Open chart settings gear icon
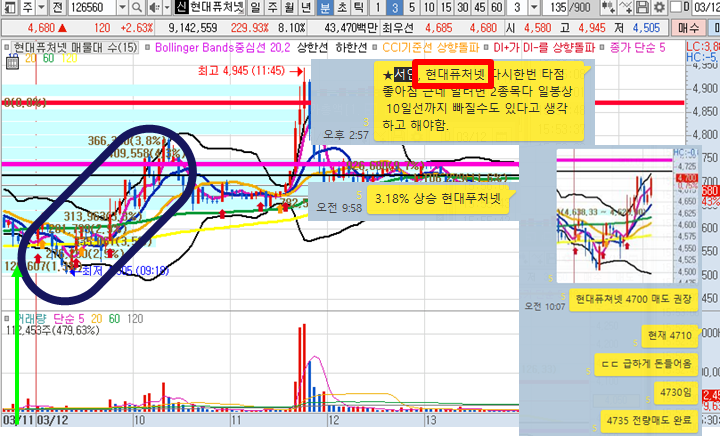Image resolution: width=720 pixels, height=436 pixels. pyautogui.click(x=659, y=7)
